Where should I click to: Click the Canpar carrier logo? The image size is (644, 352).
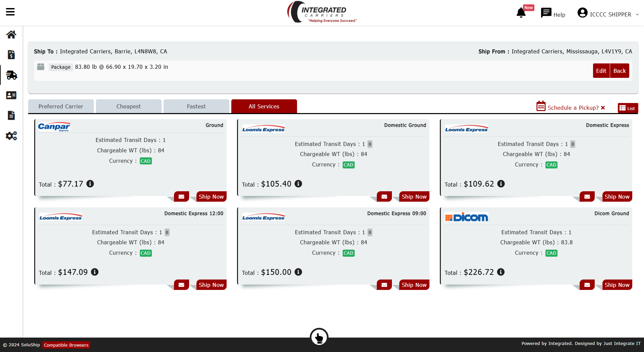pos(54,127)
